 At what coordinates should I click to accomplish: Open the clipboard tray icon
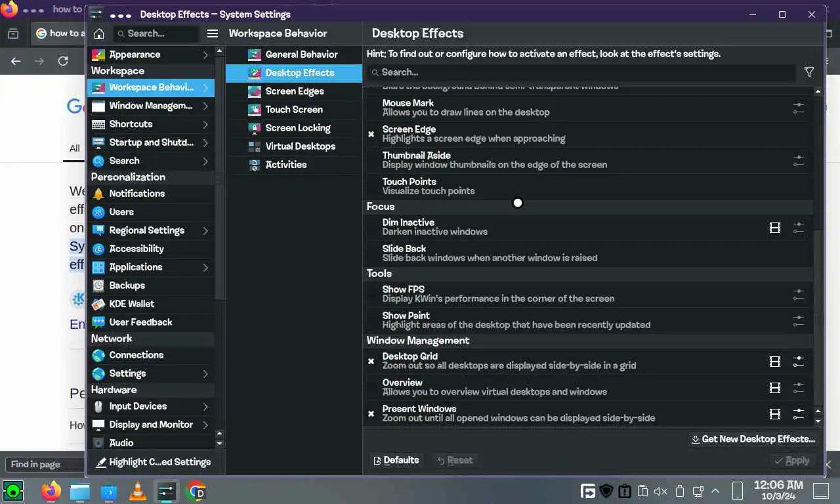(x=643, y=491)
